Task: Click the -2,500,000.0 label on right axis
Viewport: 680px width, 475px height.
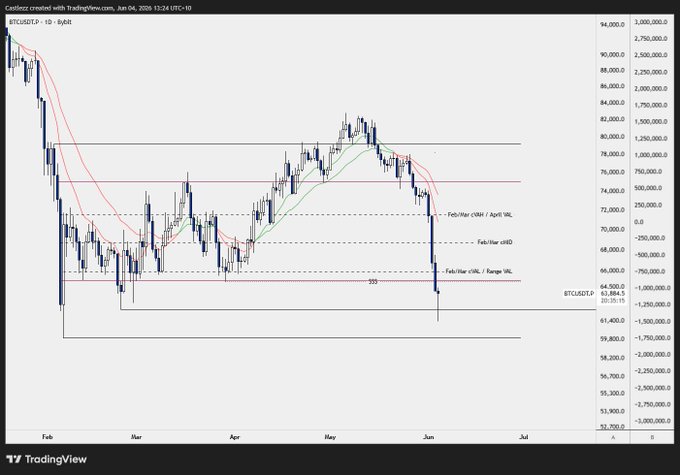Action: (652, 388)
